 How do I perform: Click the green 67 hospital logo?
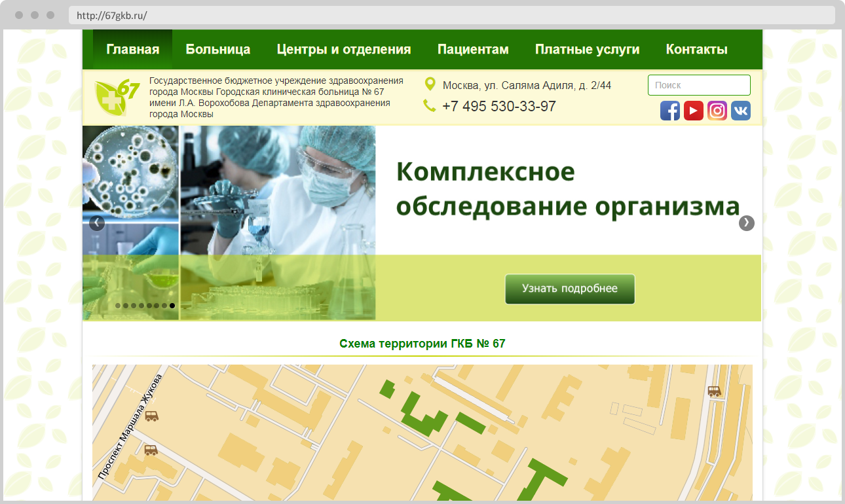[x=117, y=96]
